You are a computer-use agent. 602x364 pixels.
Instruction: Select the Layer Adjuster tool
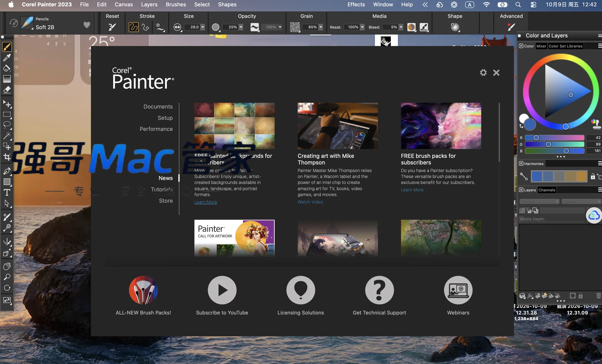pyautogui.click(x=7, y=104)
